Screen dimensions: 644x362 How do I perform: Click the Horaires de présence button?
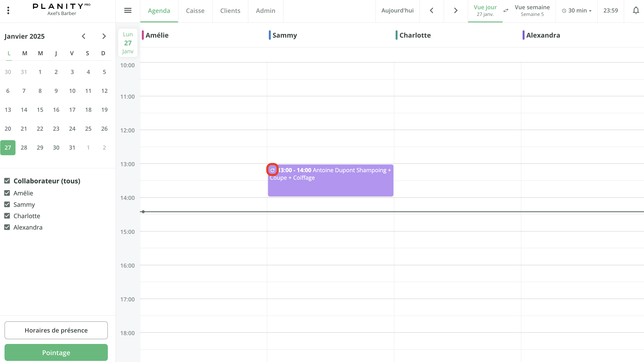pos(56,330)
